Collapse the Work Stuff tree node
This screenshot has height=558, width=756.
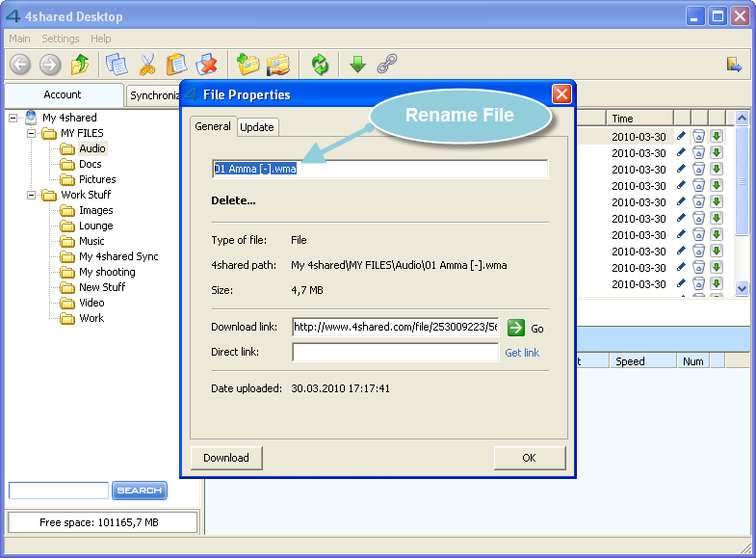click(32, 195)
